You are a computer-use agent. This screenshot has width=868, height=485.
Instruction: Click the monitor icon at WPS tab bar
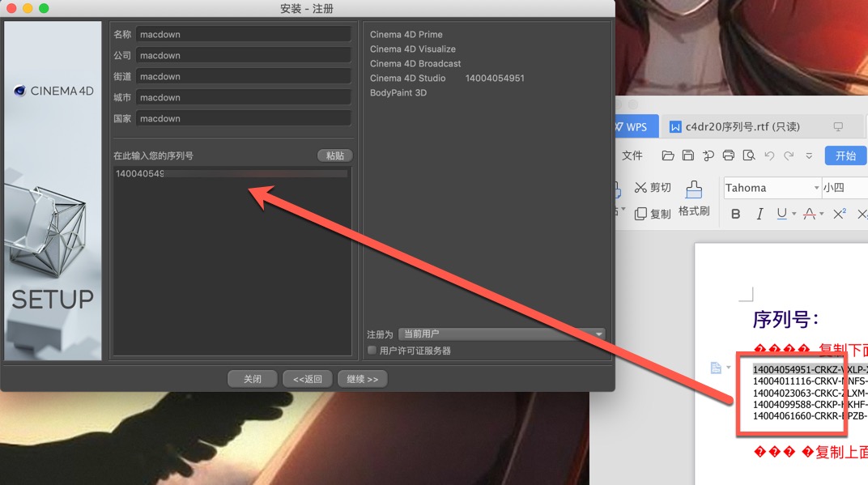[x=838, y=127]
